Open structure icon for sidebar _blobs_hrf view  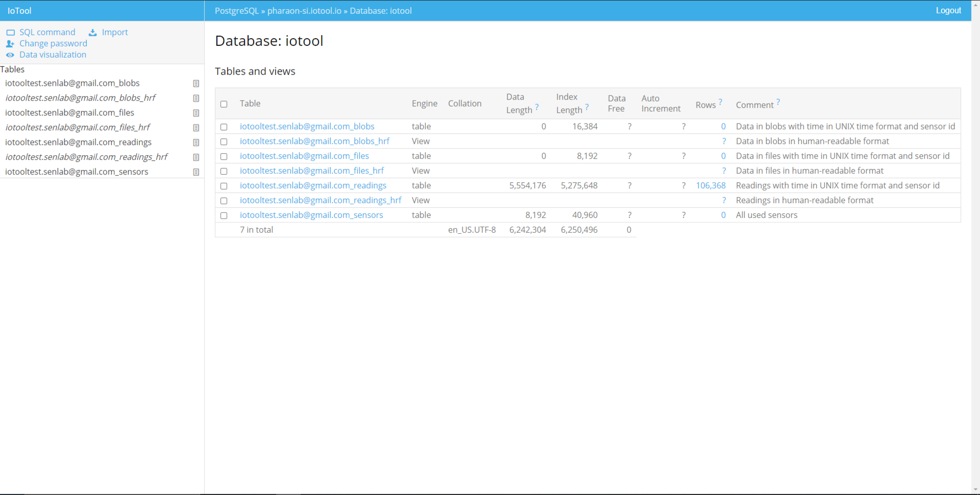196,98
